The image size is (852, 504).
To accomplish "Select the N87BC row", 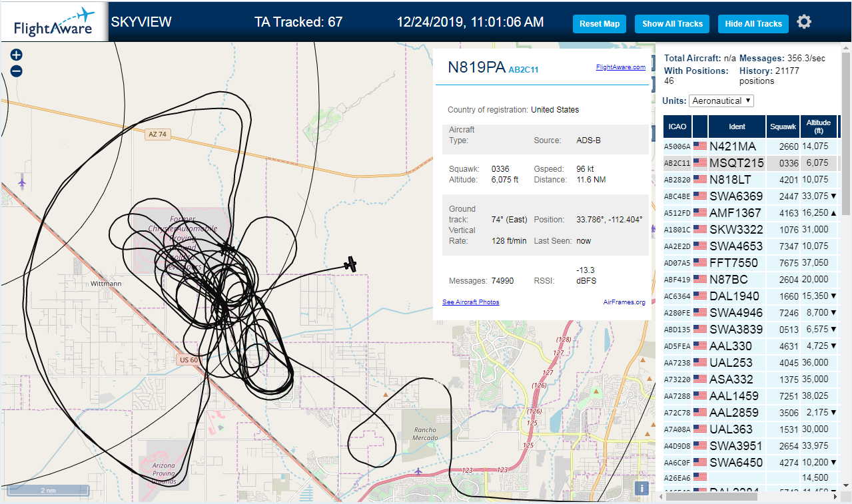I will pyautogui.click(x=751, y=279).
